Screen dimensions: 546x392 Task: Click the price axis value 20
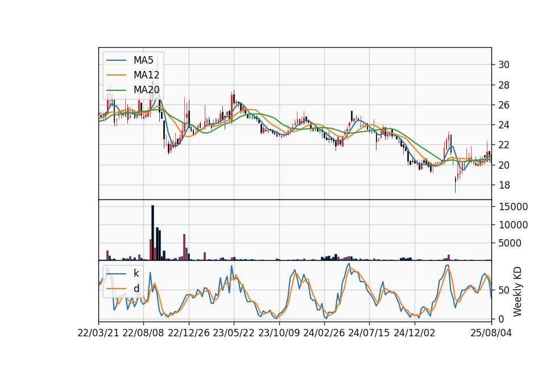point(504,165)
